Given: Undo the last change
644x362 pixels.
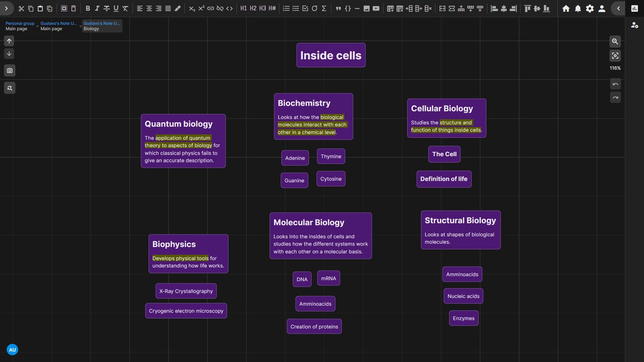Looking at the screenshot, I should click(x=615, y=84).
